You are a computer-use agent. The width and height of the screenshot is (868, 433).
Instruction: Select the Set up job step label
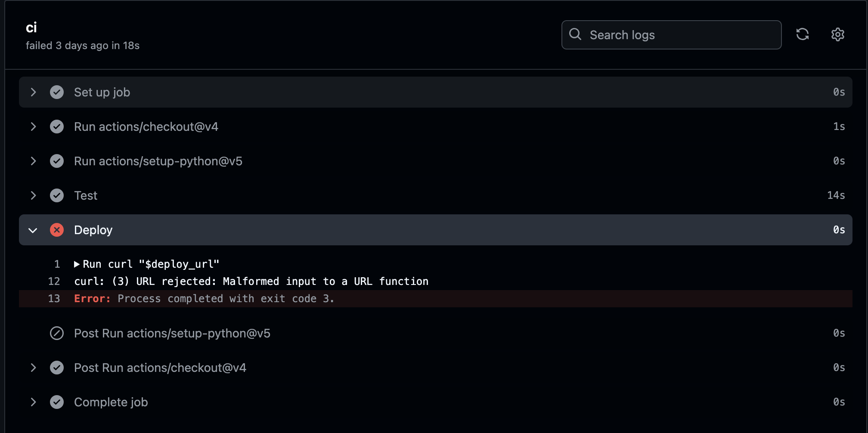102,92
